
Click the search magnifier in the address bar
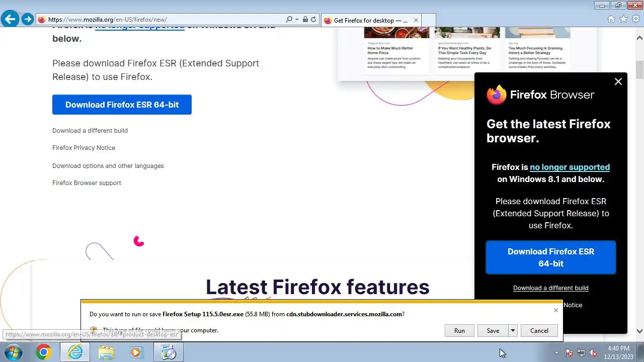tap(289, 20)
